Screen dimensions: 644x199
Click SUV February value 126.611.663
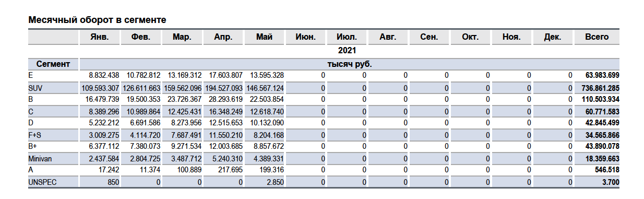[142, 89]
